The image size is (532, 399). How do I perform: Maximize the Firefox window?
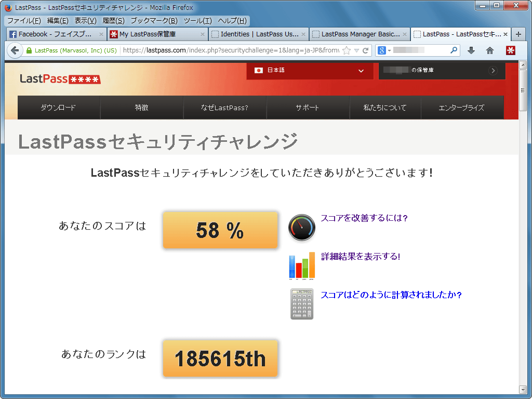coord(496,6)
